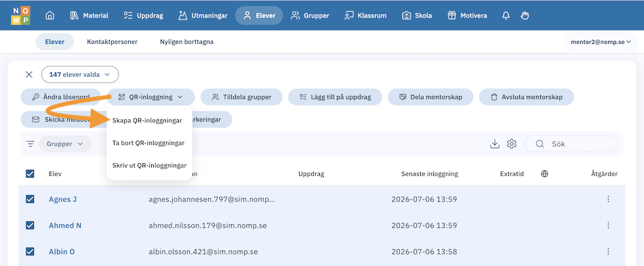Open the Skola section
The height and width of the screenshot is (266, 644).
point(417,16)
